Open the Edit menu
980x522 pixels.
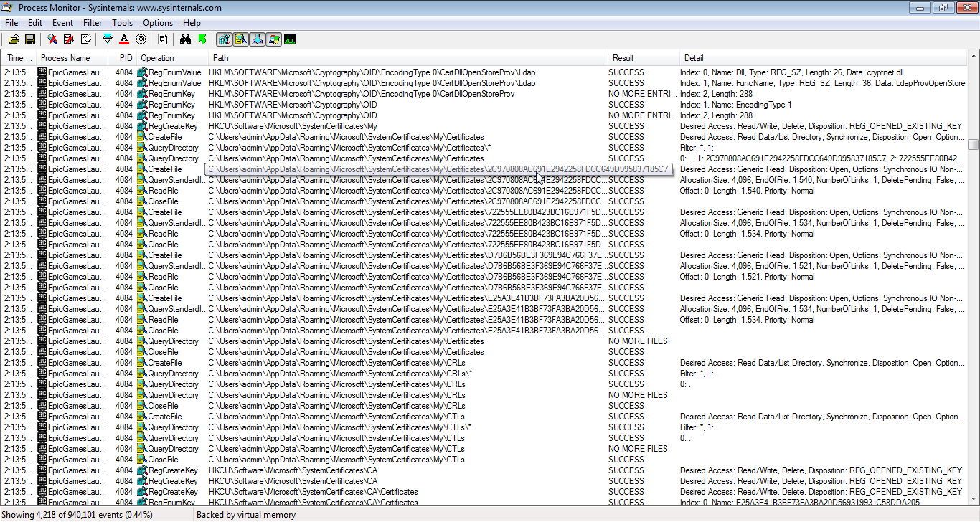tap(35, 23)
